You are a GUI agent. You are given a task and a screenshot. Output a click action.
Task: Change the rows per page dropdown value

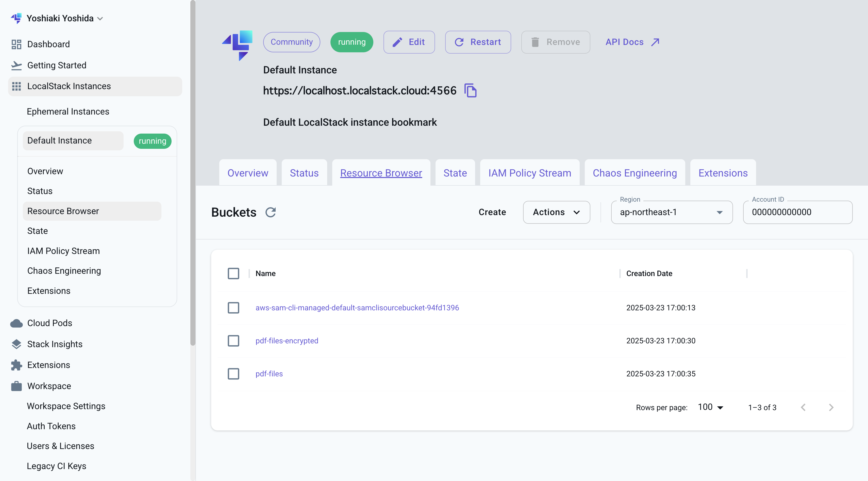(711, 407)
